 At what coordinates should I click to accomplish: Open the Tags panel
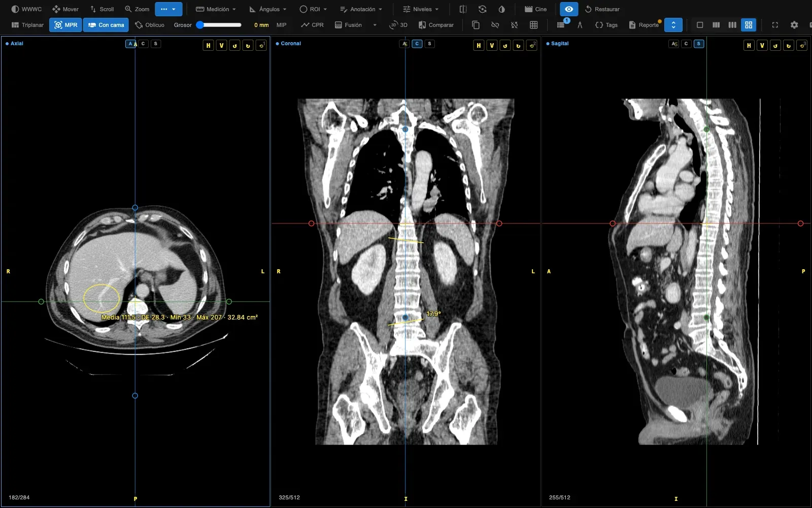(606, 25)
